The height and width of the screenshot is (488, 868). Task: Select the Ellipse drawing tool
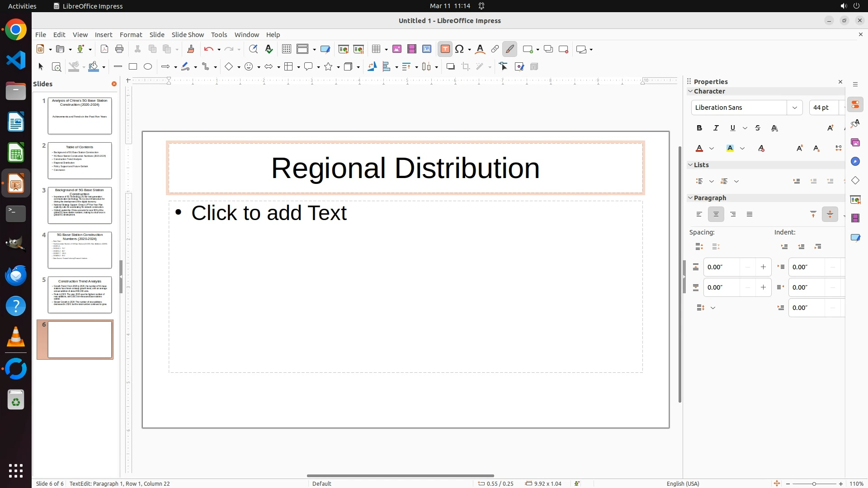(148, 67)
